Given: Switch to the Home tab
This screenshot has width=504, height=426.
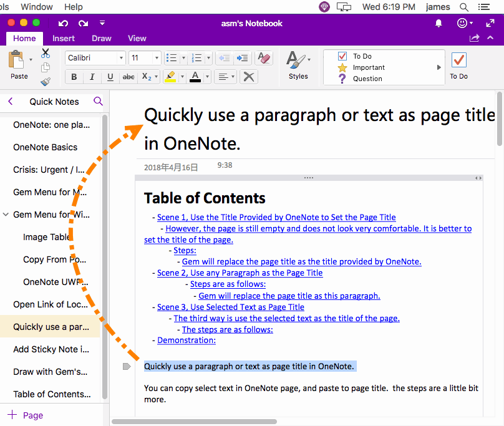Looking at the screenshot, I should (24, 38).
